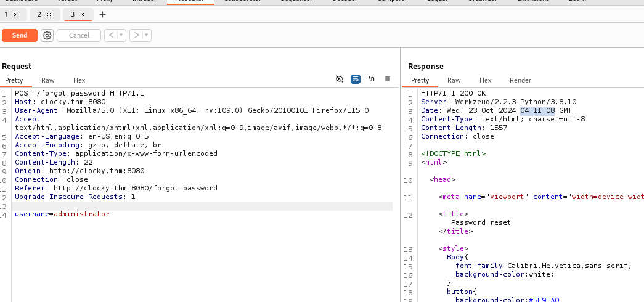Viewport: 644px width, 302px height.
Task: Click the 'username=administrator' body parameter
Action: tap(62, 214)
